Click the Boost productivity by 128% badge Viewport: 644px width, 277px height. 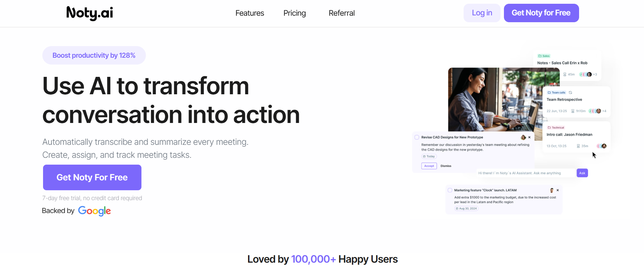(94, 55)
